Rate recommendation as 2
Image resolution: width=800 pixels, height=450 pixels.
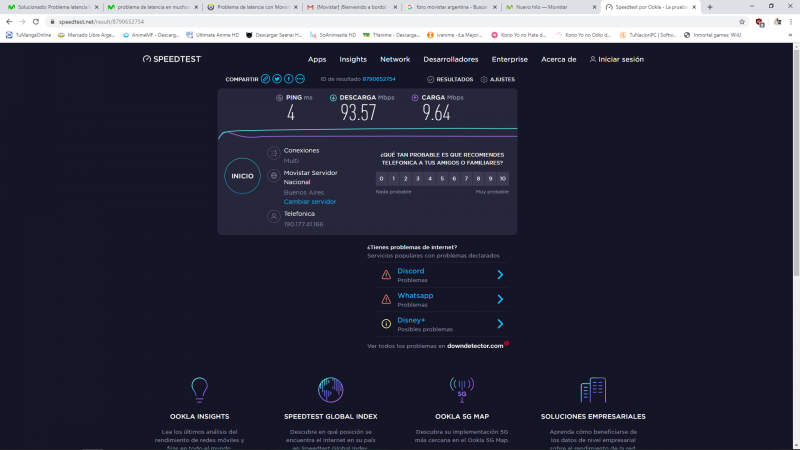point(406,179)
